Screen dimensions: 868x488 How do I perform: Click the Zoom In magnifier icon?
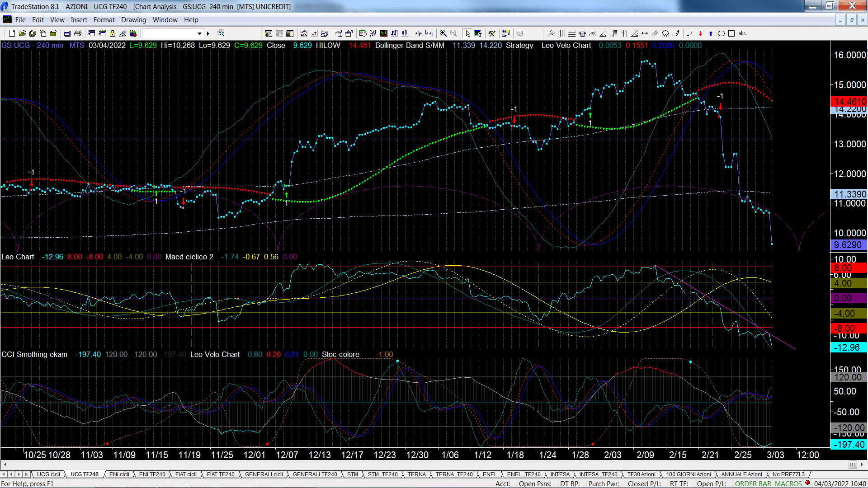pyautogui.click(x=443, y=33)
